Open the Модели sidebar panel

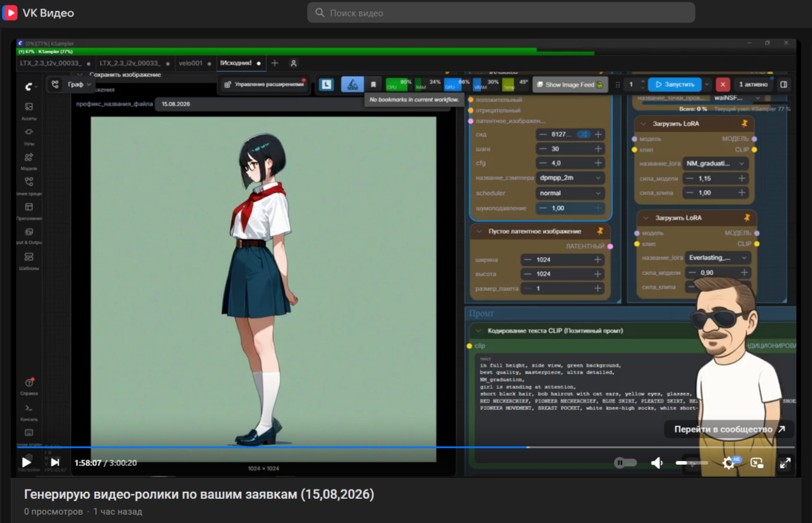pyautogui.click(x=29, y=161)
